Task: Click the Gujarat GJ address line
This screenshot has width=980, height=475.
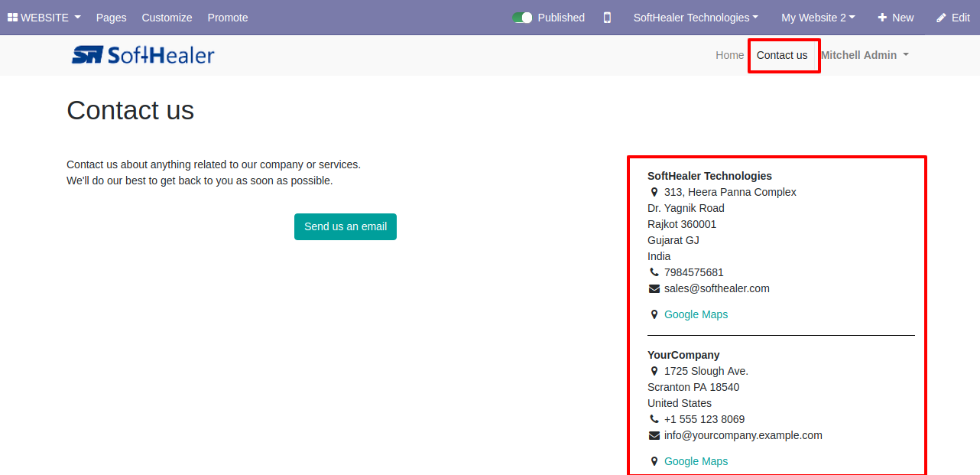Action: (673, 240)
